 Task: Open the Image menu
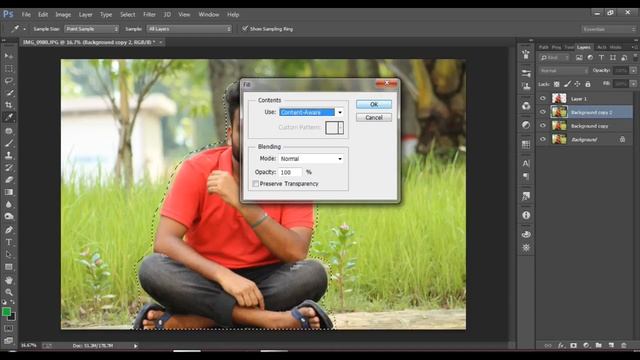pos(63,14)
